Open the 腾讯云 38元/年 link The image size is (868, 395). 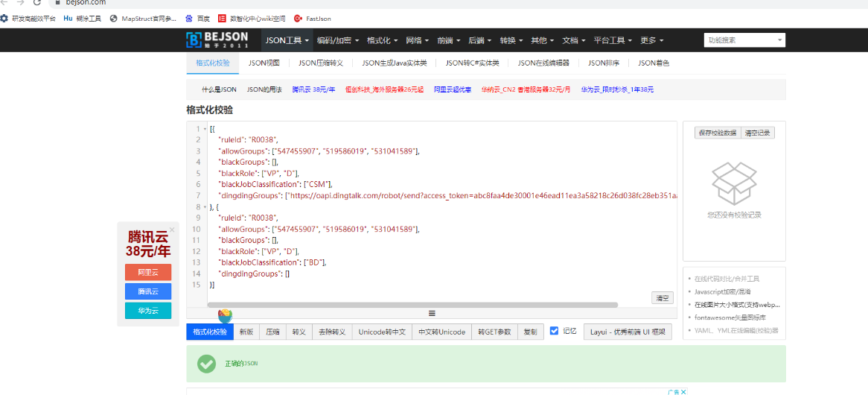tap(314, 89)
